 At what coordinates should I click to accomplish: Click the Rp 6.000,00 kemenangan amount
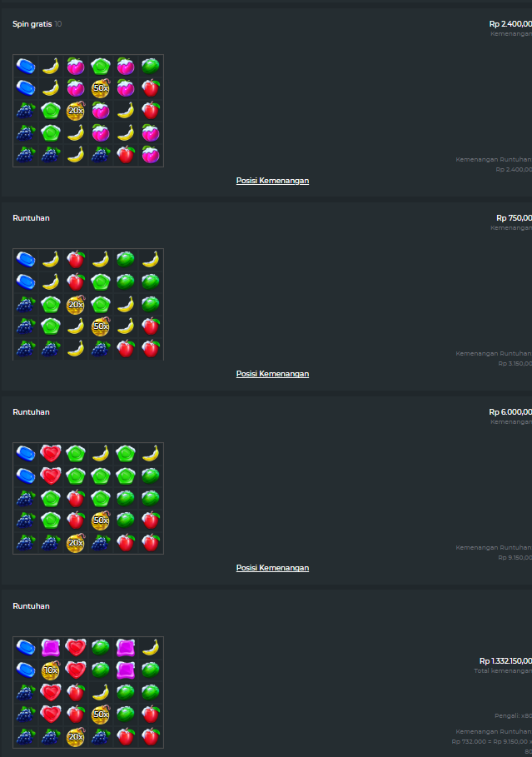point(510,412)
